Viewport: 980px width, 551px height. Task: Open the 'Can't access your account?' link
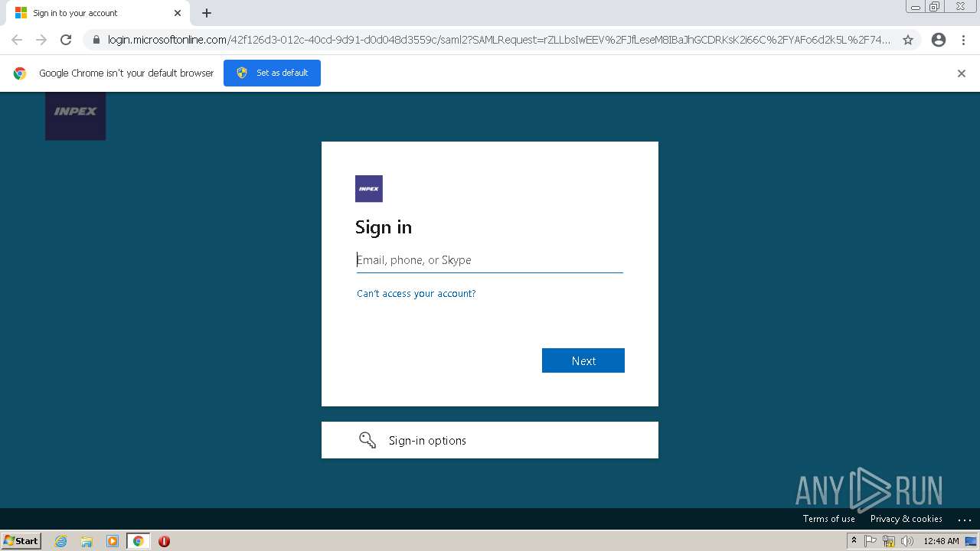pos(416,294)
